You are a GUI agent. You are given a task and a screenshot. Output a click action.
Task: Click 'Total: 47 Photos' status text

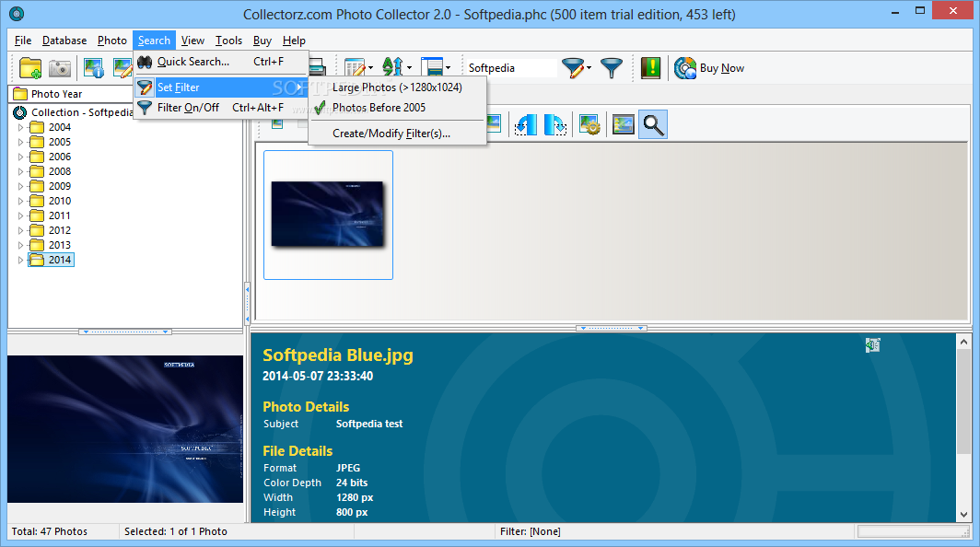50,531
